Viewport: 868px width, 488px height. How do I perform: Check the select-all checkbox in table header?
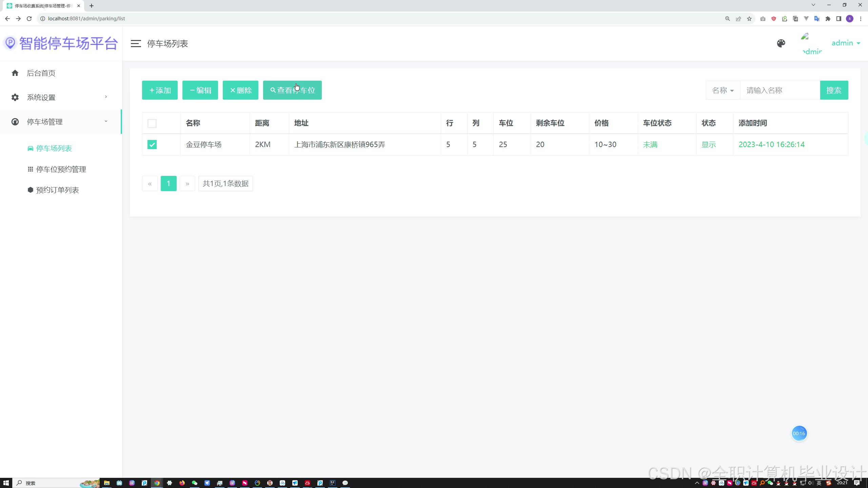click(x=152, y=123)
